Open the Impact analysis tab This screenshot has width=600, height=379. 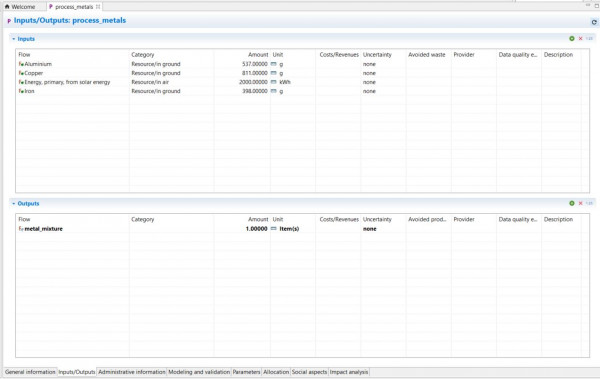click(349, 372)
